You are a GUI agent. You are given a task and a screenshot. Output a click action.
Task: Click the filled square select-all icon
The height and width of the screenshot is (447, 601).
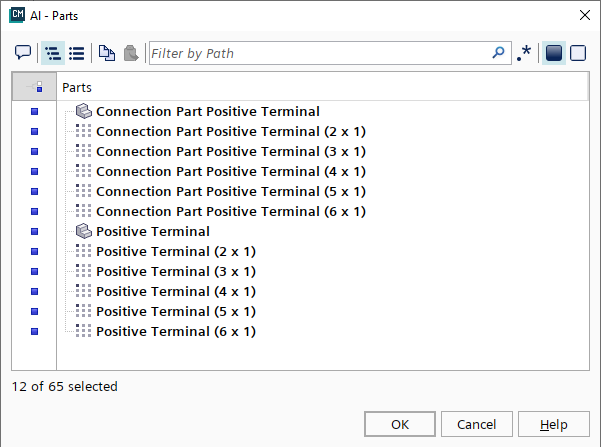point(554,53)
